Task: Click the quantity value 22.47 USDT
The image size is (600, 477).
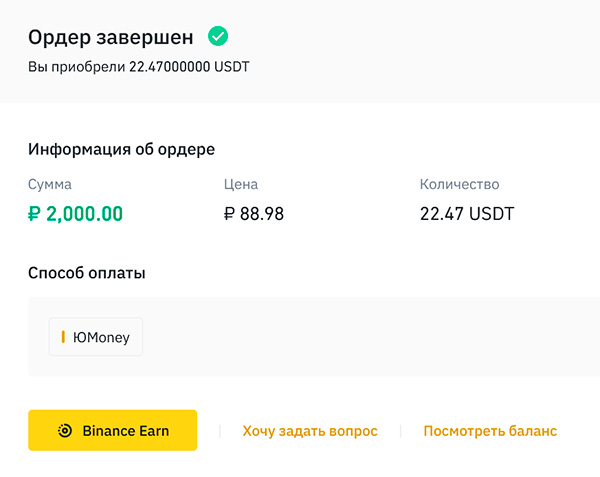Action: coord(467,214)
